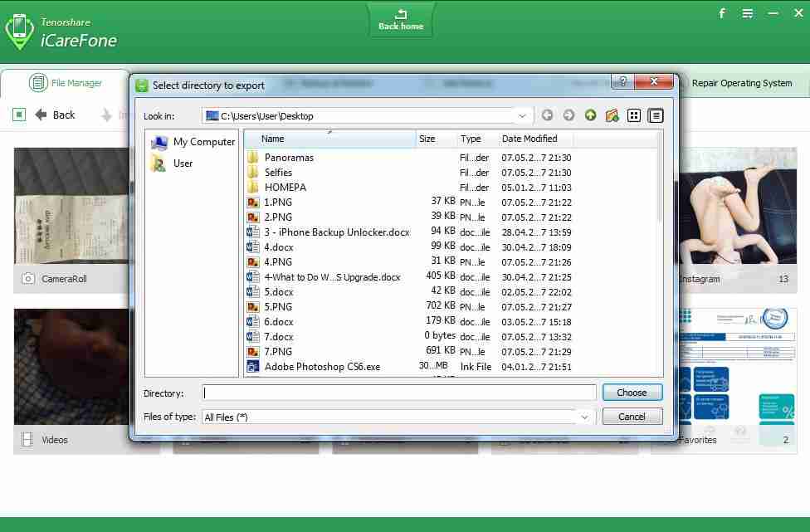Image resolution: width=810 pixels, height=532 pixels.
Task: Click the Back home icon button
Action: click(401, 20)
